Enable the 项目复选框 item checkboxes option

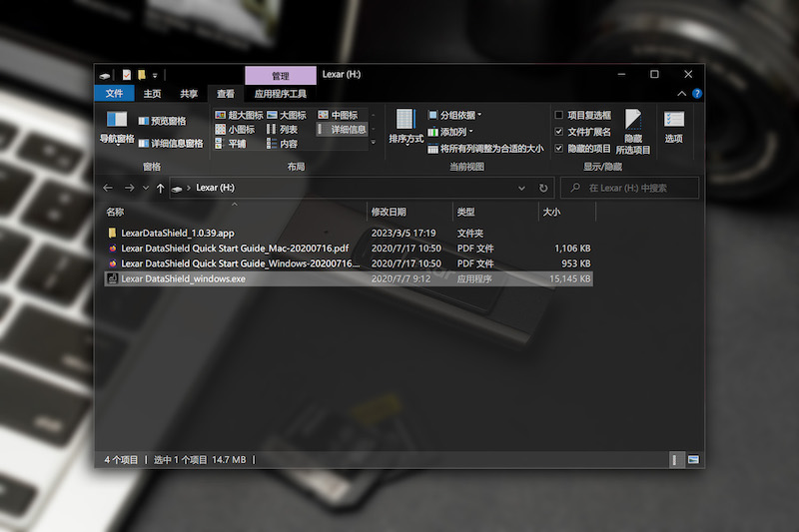(x=559, y=116)
